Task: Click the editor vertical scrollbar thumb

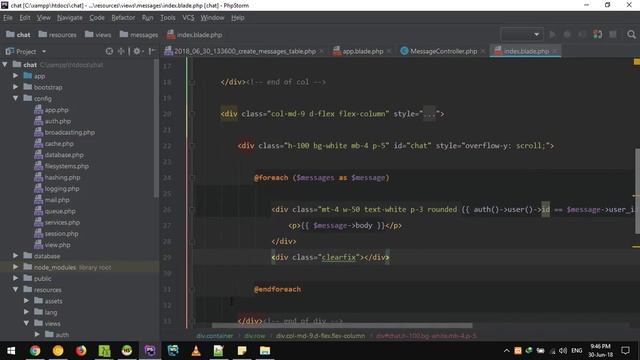Action: [637, 191]
